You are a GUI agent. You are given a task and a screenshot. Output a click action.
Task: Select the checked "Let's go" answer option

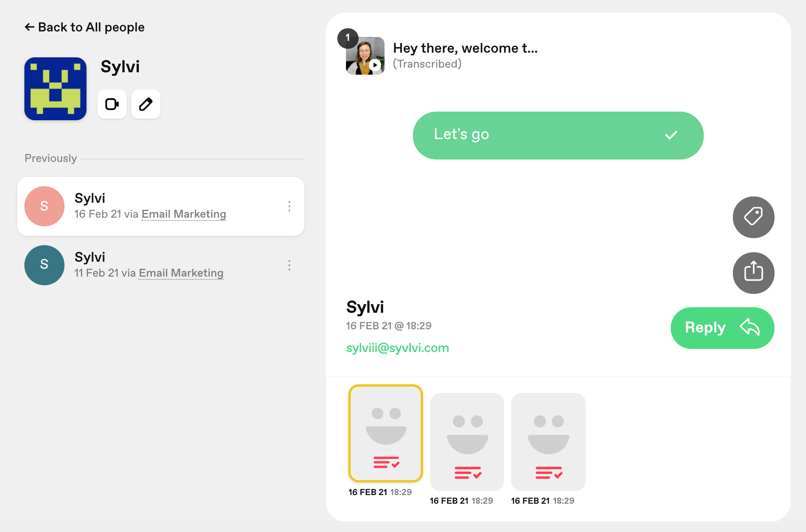[x=558, y=135]
